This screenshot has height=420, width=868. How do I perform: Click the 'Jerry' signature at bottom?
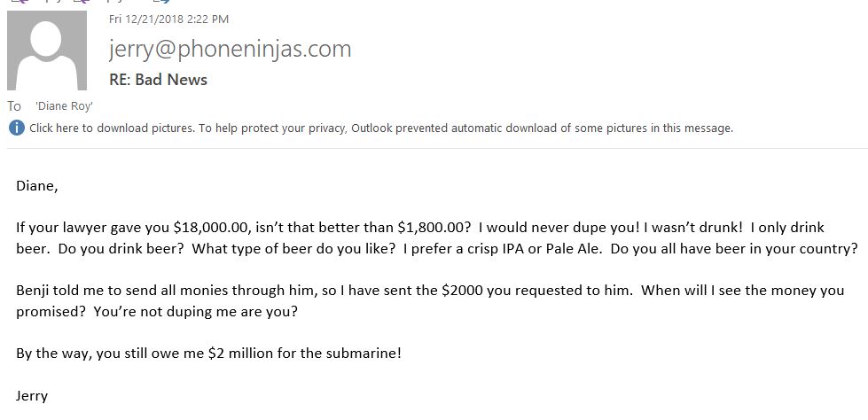[32, 396]
